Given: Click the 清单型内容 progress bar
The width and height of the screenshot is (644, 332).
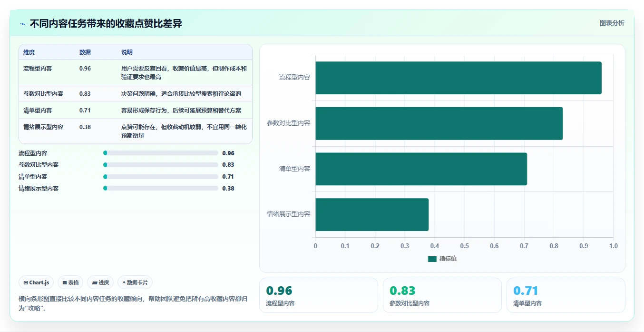Looking at the screenshot, I should (161, 177).
